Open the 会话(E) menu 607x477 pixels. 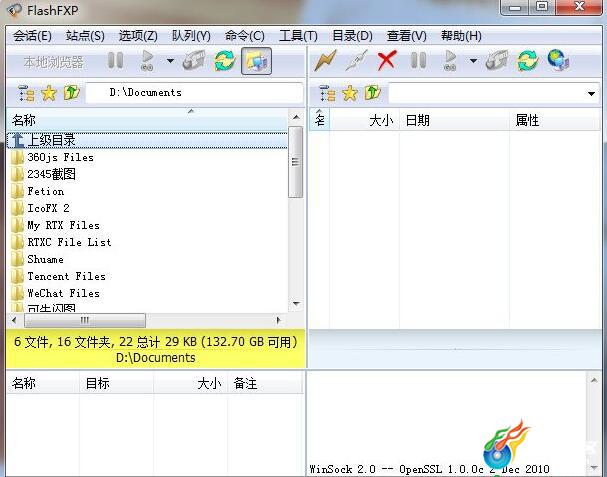point(32,36)
